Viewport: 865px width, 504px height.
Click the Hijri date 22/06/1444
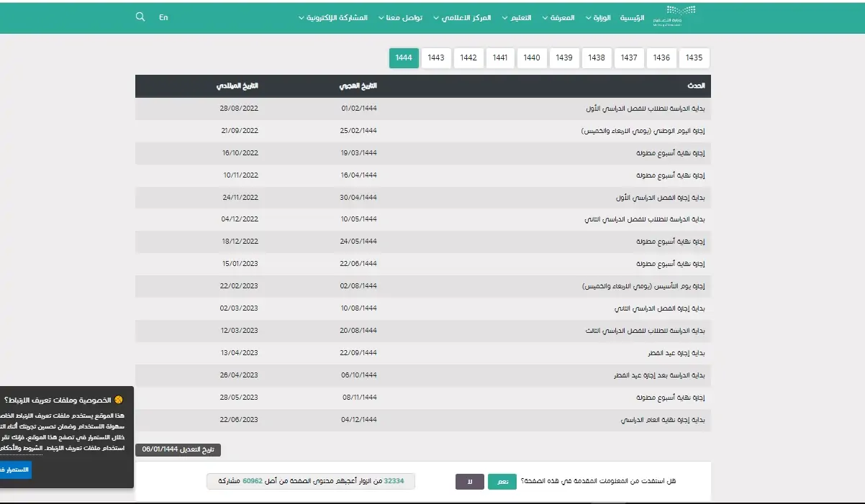[359, 264]
